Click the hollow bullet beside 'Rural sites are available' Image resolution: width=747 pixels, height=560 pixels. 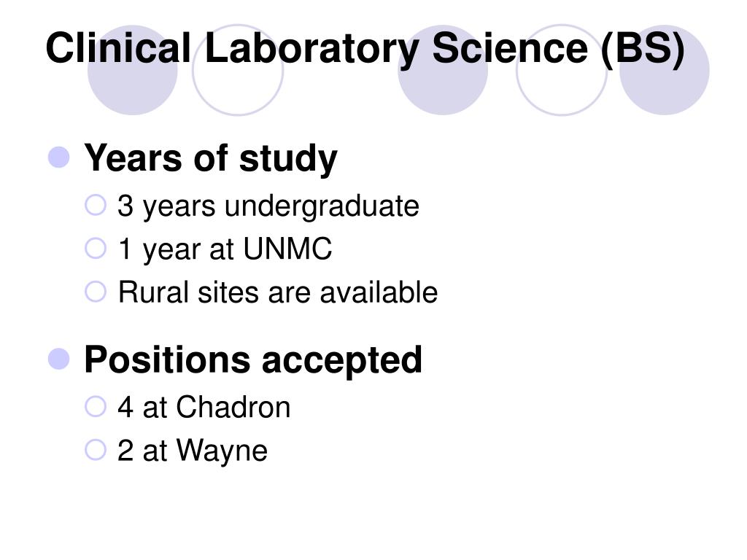click(x=96, y=292)
